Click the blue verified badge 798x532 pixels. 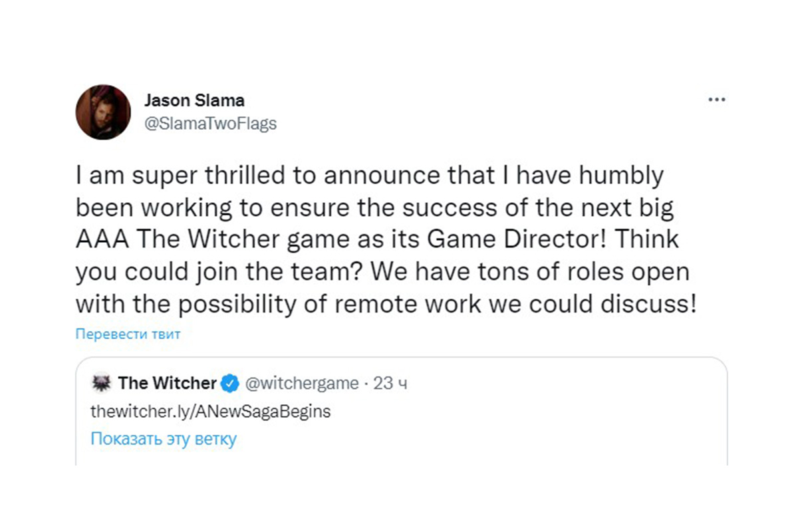[x=231, y=384]
